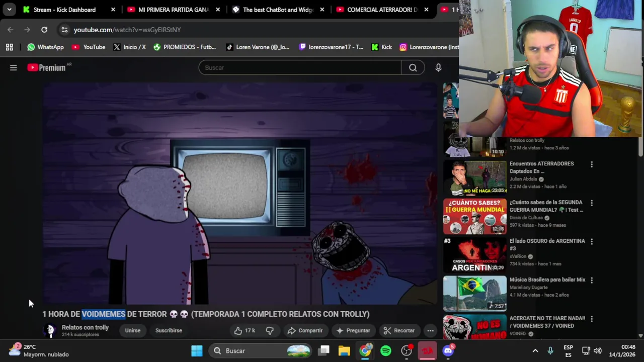Open Encuentros ATERRADORES video thumbnail
Screen dimensions: 644x362
pyautogui.click(x=474, y=178)
